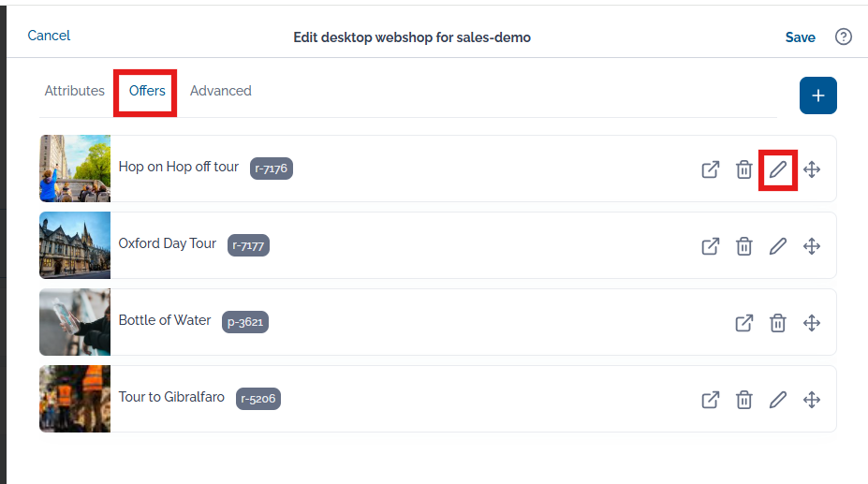The image size is (868, 484).
Task: Open Bottle of Water in external link
Action: pyautogui.click(x=744, y=323)
